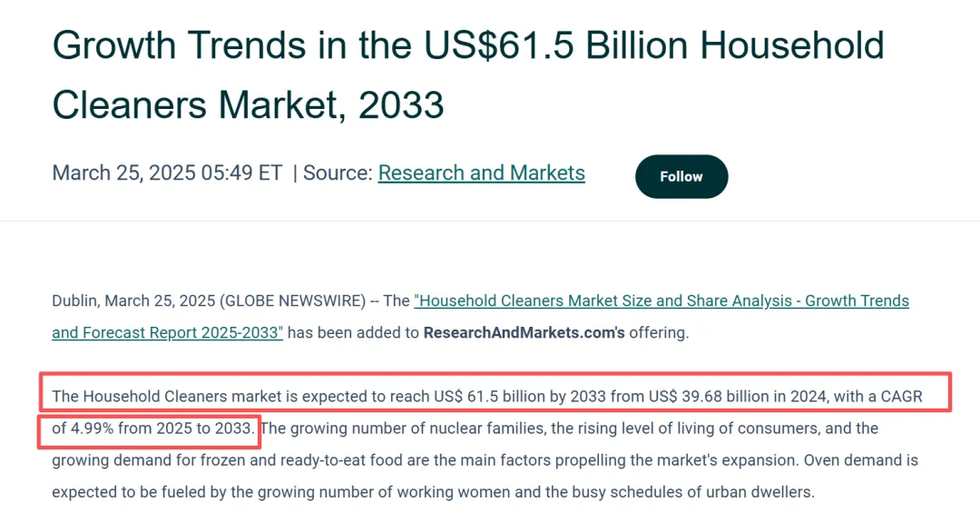Click the 'and Forecast Report 2025-2033' link text
This screenshot has width=980, height=522.
[168, 332]
